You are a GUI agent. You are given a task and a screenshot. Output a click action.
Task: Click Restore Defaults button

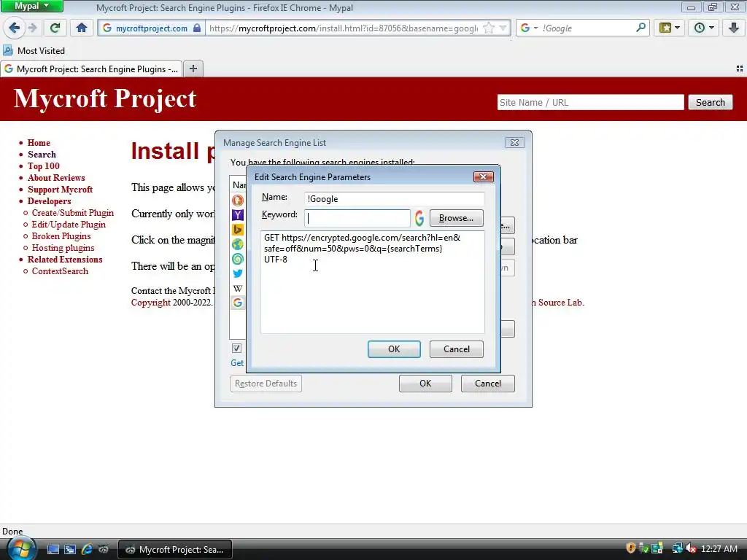point(266,384)
